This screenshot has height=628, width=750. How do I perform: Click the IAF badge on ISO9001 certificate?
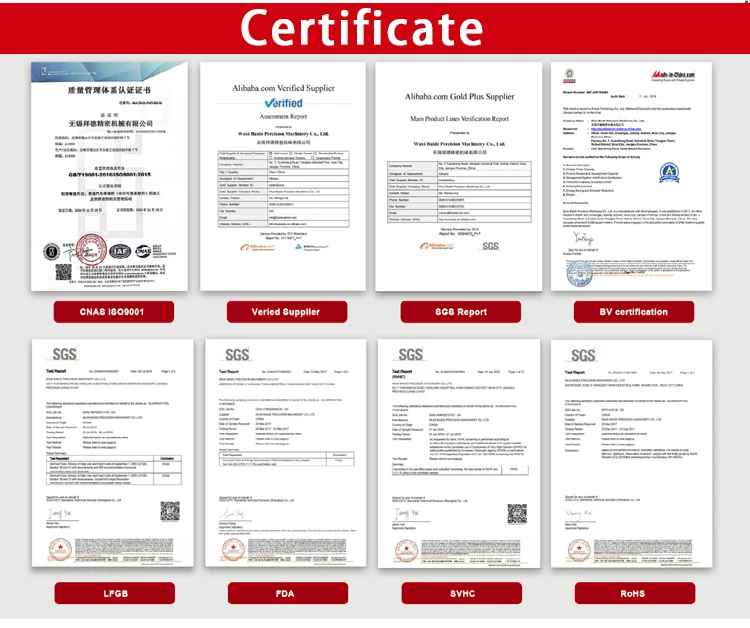coord(120,251)
